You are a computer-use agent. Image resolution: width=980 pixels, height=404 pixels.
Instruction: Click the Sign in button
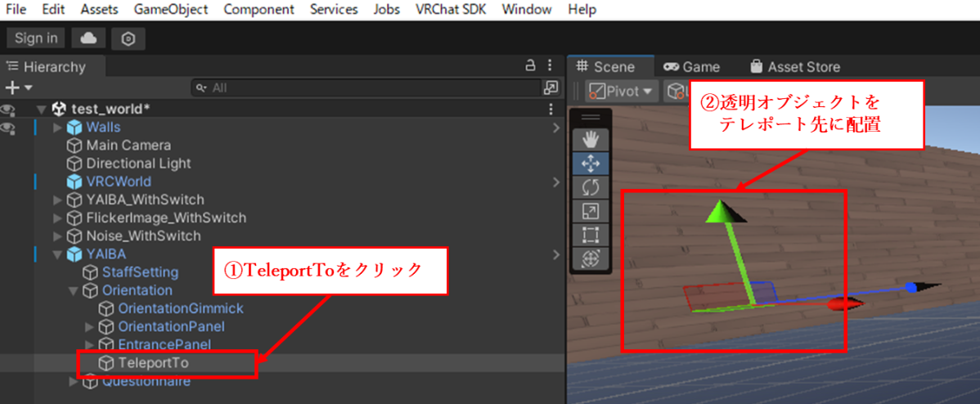click(x=36, y=38)
